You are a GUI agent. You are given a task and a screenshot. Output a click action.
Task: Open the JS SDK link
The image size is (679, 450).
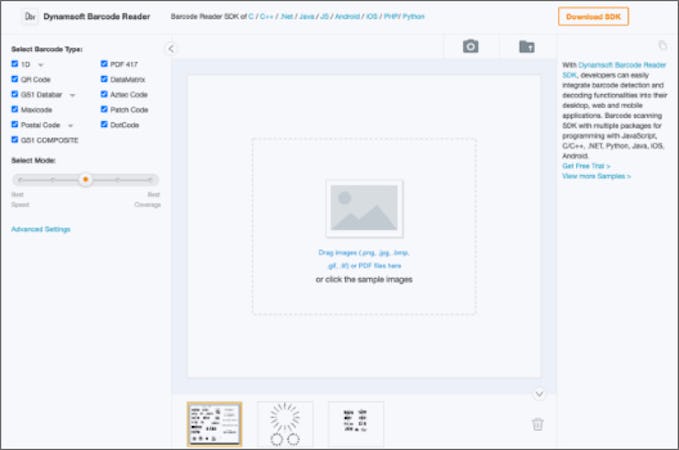point(324,16)
